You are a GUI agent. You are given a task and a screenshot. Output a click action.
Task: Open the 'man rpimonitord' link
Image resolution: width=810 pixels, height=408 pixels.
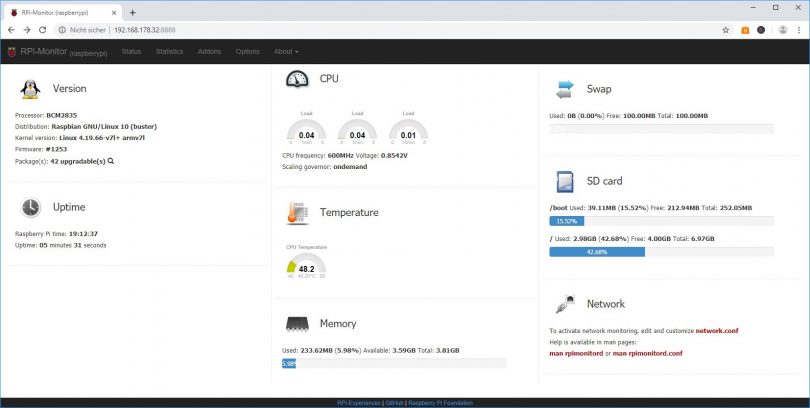click(x=576, y=353)
